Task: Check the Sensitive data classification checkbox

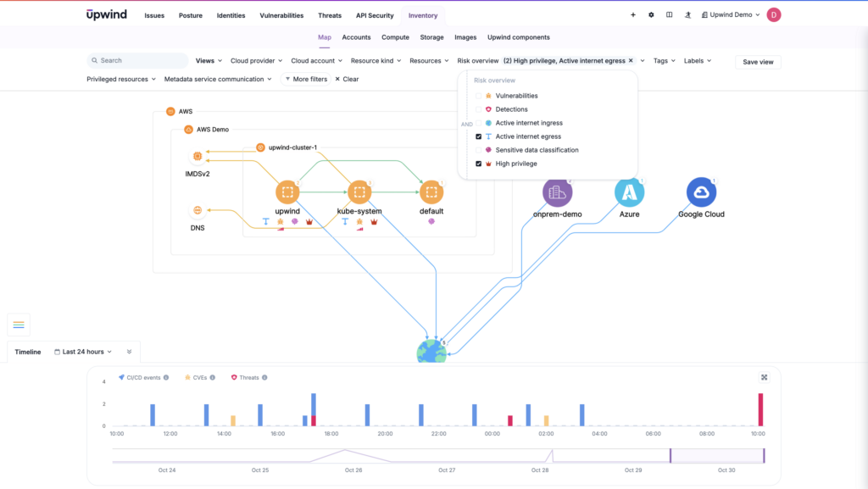Action: (x=479, y=150)
